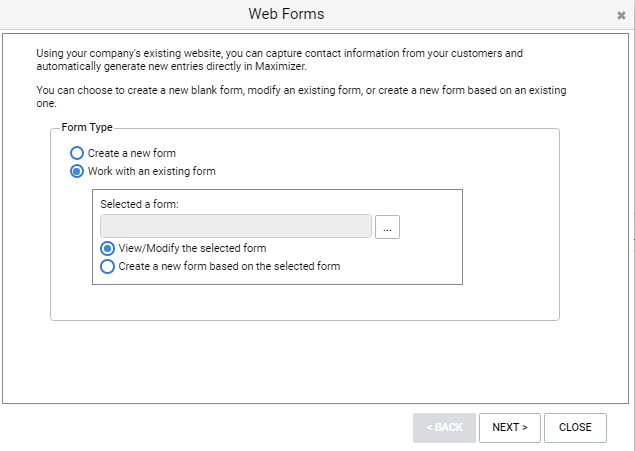Select the "View/Modify the selected form" radio button
This screenshot has height=451, width=635.
click(108, 248)
